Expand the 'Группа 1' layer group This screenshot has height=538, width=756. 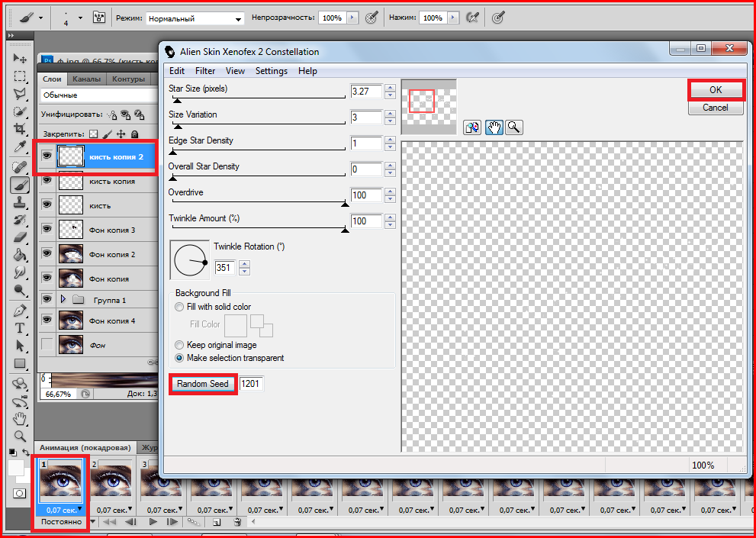pyautogui.click(x=63, y=300)
